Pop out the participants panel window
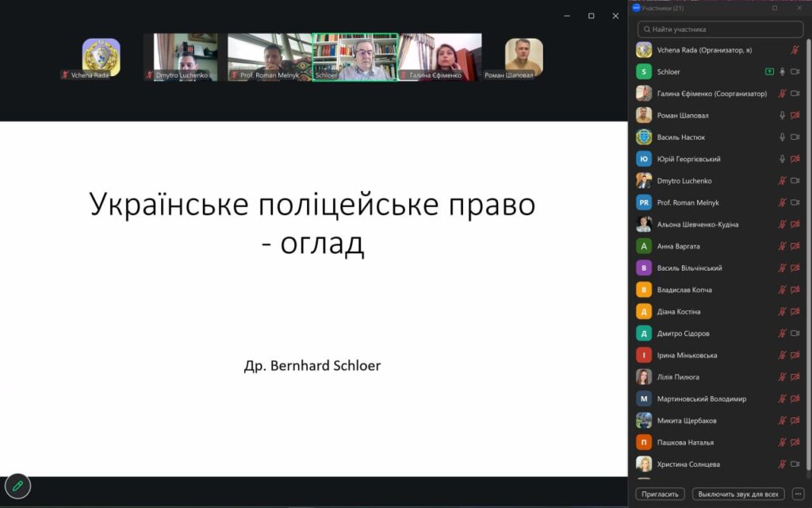 pos(775,8)
